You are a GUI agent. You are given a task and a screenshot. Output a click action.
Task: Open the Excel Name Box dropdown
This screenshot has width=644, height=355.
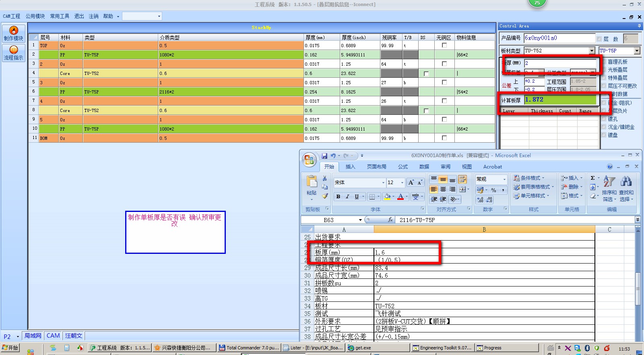(x=360, y=220)
